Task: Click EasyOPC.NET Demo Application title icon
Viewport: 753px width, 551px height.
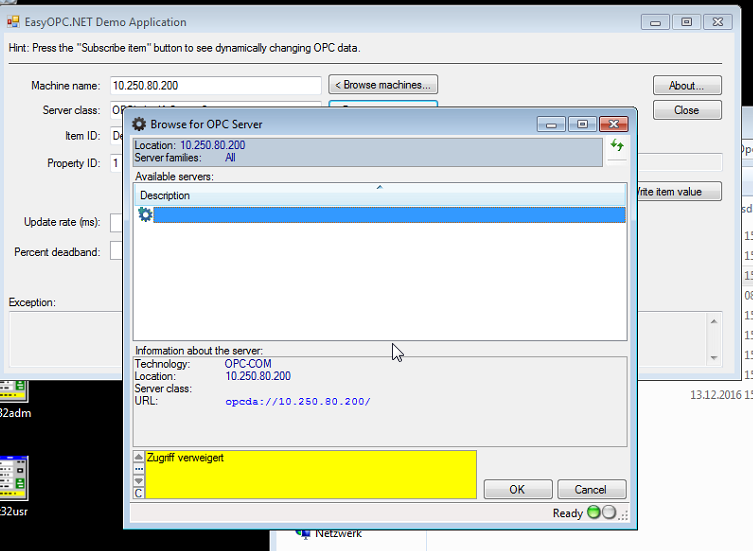Action: 13,22
